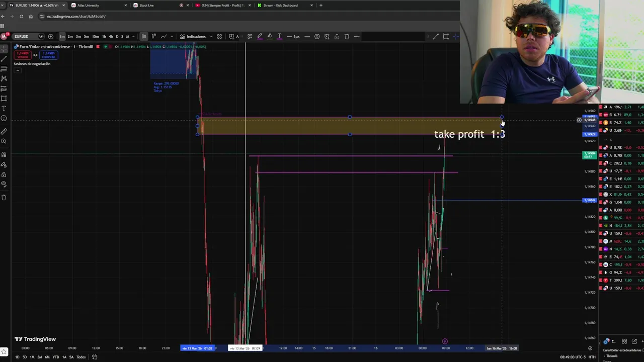
Task: Toggle lock all drawings in sidebar
Action: (x=4, y=174)
